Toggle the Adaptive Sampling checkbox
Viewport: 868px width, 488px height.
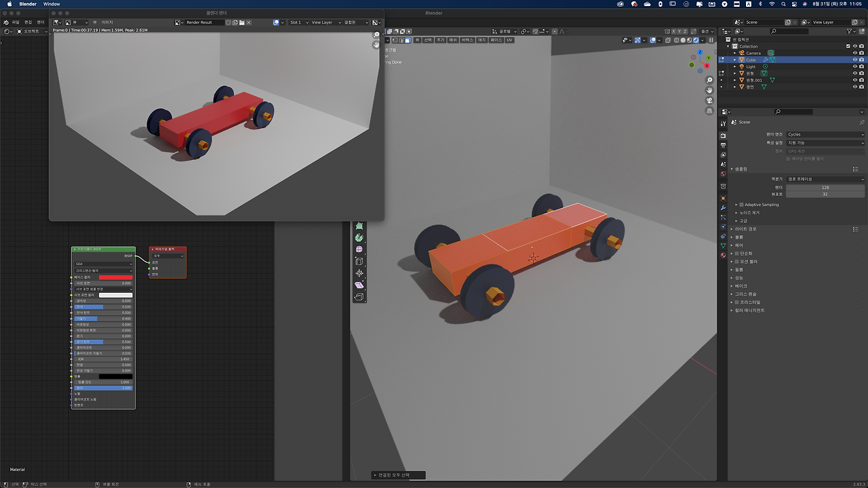tap(741, 205)
